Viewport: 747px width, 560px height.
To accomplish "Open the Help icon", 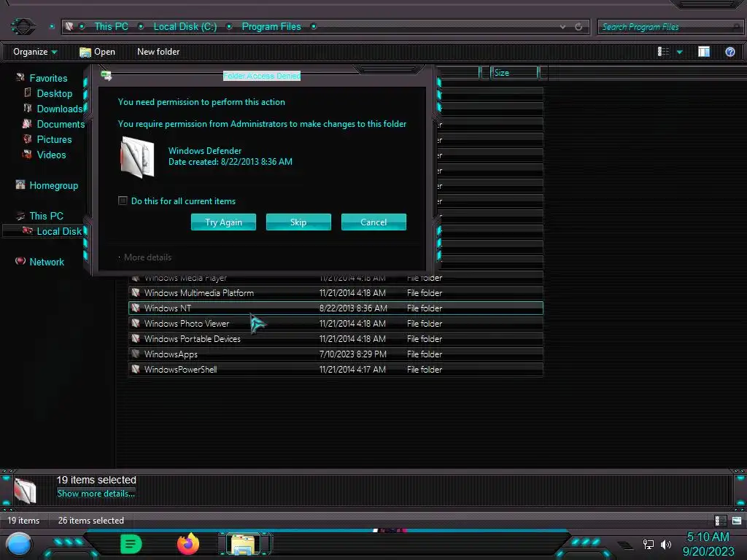I will pos(729,52).
